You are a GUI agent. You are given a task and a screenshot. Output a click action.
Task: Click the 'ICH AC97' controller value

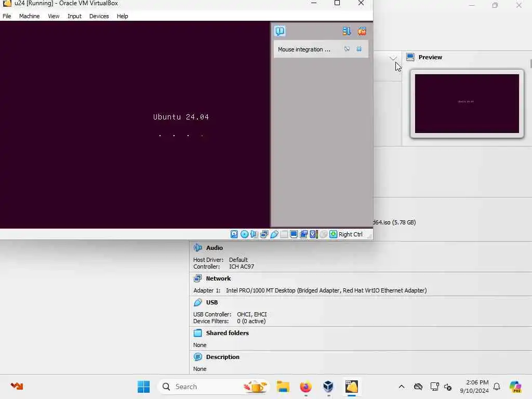point(242,267)
